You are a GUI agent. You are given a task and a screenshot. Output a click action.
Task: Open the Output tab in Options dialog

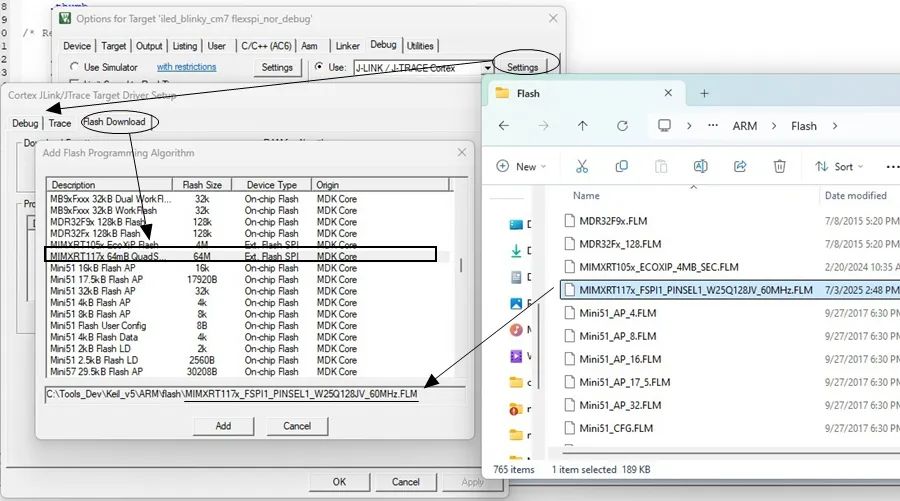pyautogui.click(x=149, y=46)
